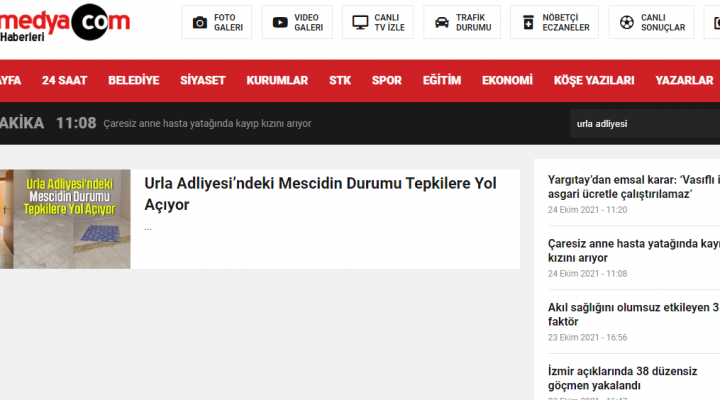Click the TV monitor icon for Canlı TV
The height and width of the screenshot is (400, 720).
(x=361, y=22)
